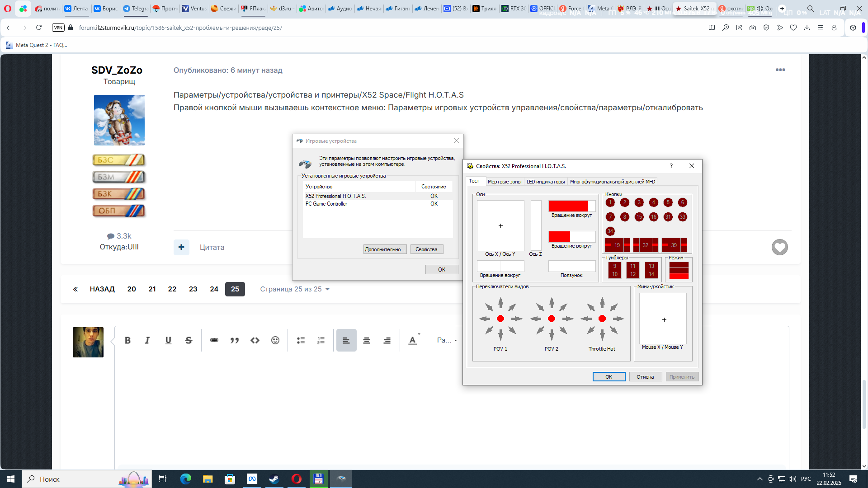This screenshot has width=868, height=488.
Task: Show hidden tray icons chevron
Action: tap(760, 479)
